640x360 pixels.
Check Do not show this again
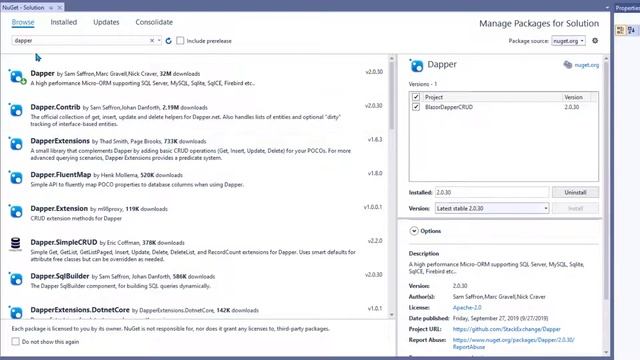click(16, 342)
